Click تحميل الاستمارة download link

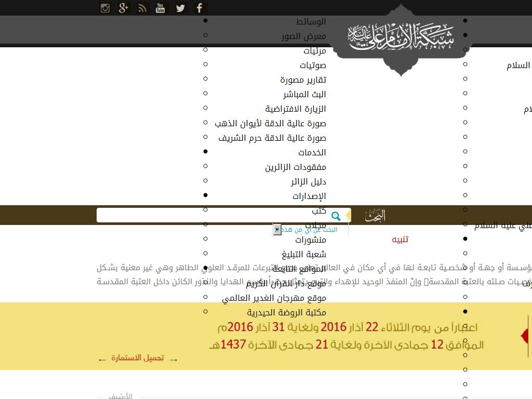point(138,358)
